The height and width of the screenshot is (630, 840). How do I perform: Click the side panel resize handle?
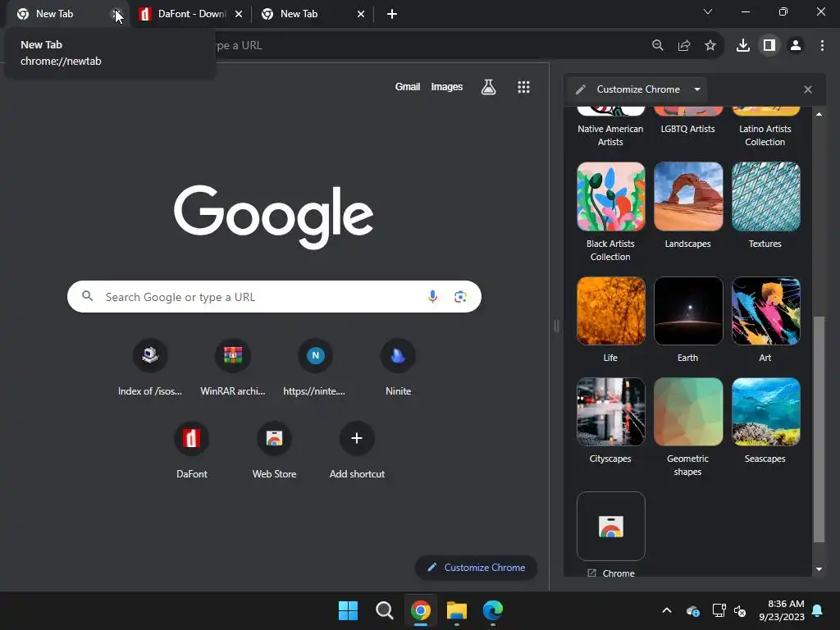click(x=556, y=326)
